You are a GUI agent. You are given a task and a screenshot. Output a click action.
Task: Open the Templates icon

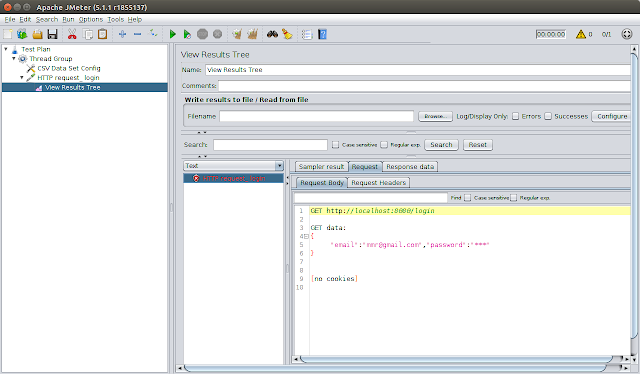(x=22, y=34)
